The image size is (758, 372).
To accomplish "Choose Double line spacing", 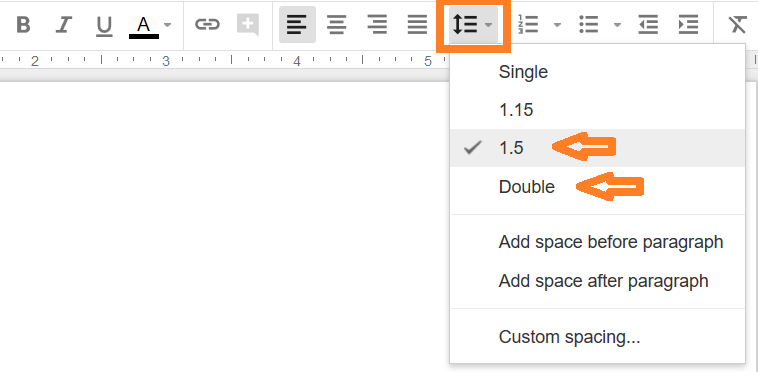I will coord(598,186).
